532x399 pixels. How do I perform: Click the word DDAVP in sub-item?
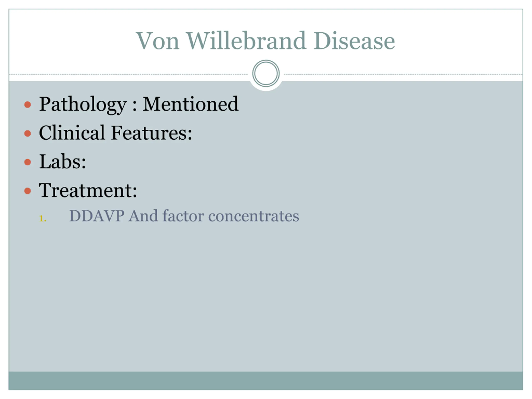[97, 216]
